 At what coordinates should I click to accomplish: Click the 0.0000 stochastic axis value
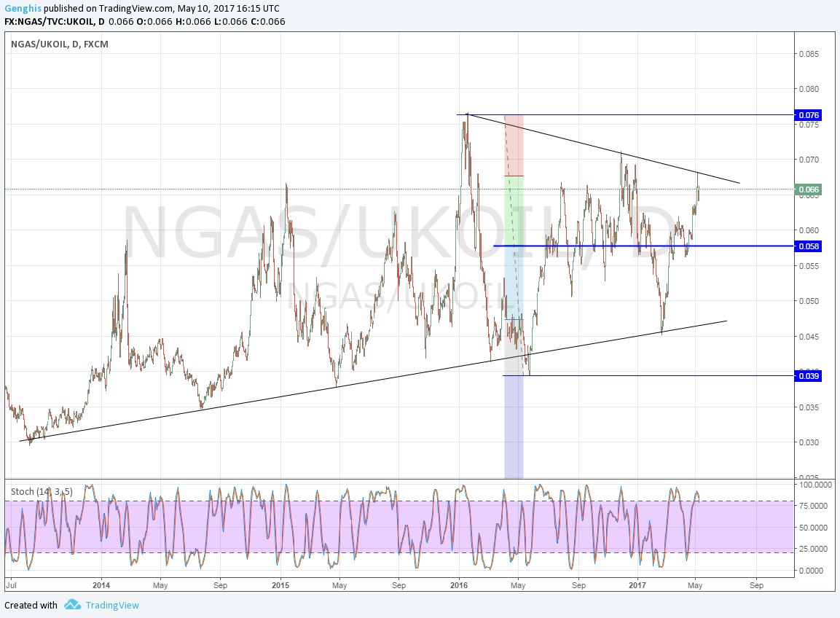coord(811,571)
